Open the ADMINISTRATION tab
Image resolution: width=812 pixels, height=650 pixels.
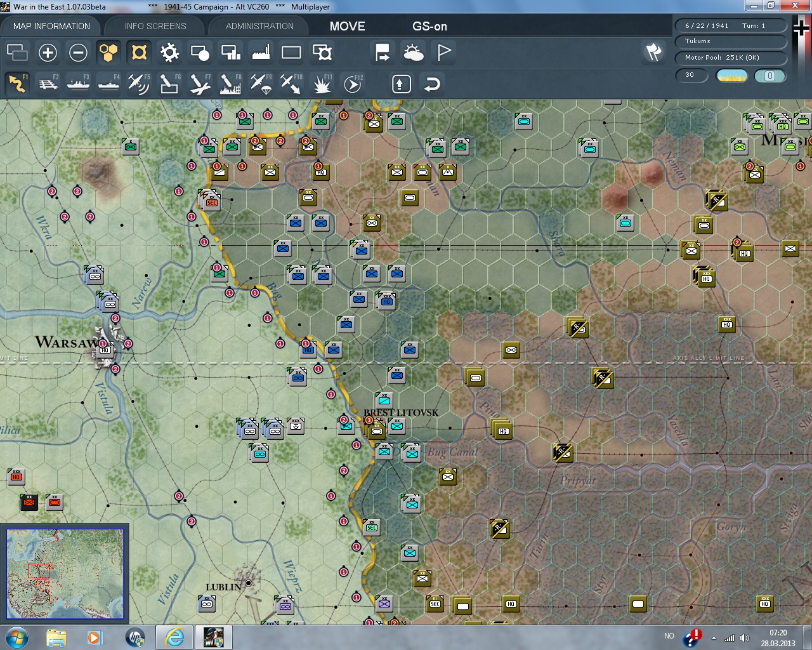click(259, 26)
